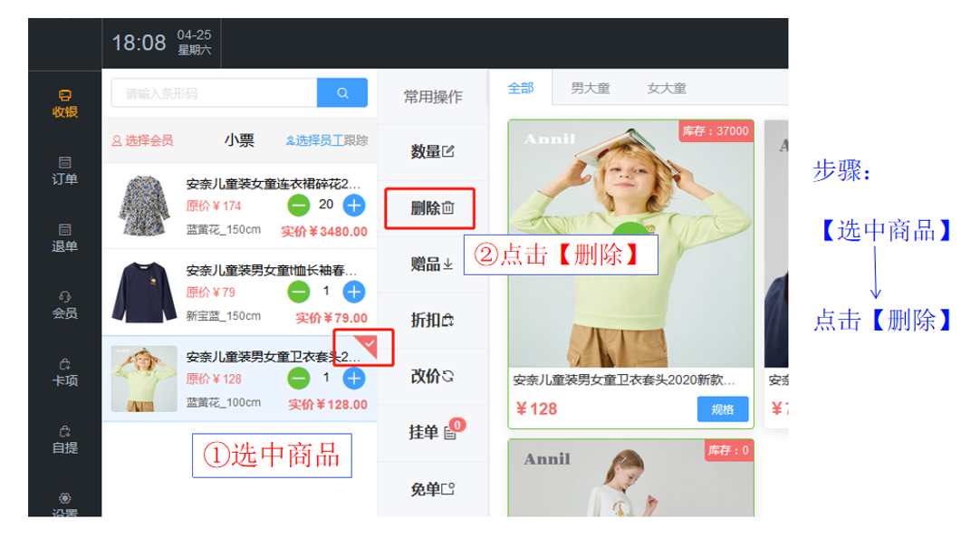Increase quantity of the 卫衣套头 green item
The image size is (980, 557).
pyautogui.click(x=354, y=379)
